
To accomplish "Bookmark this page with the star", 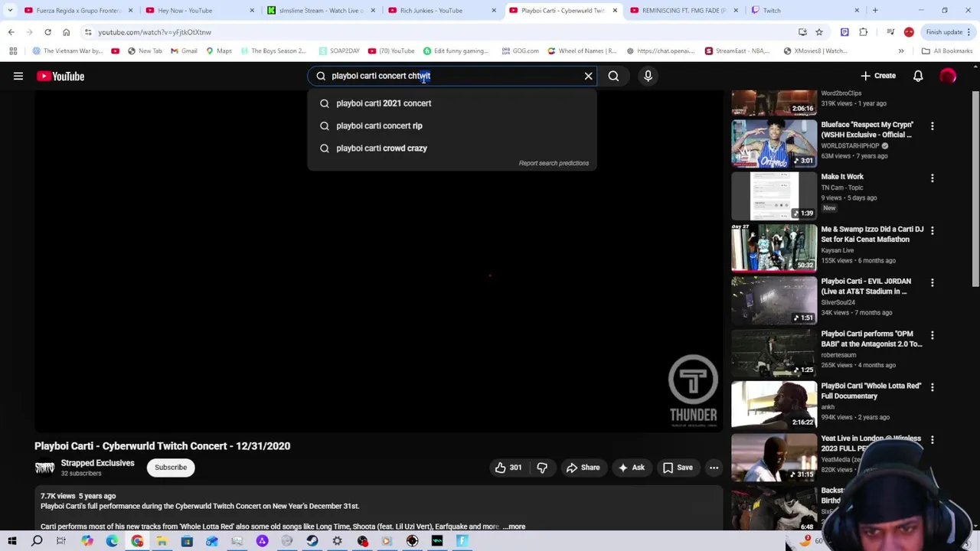I will 818,32.
